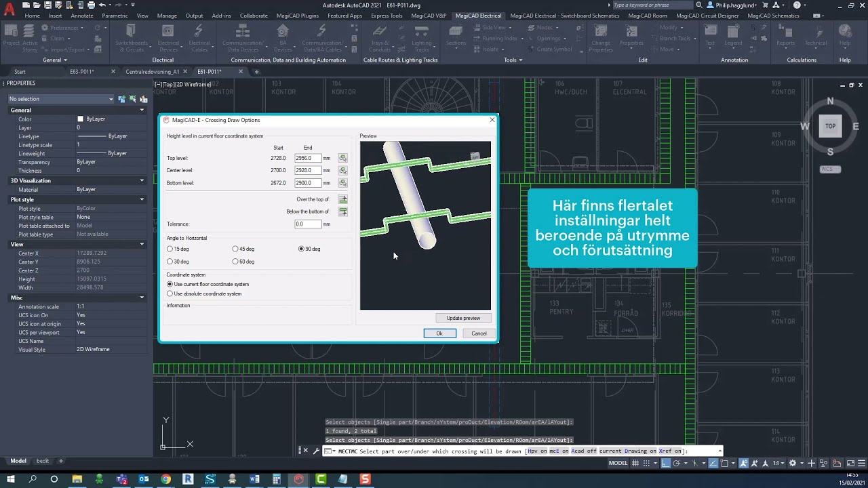
Task: Open Electrical Devices tool
Action: tap(168, 37)
